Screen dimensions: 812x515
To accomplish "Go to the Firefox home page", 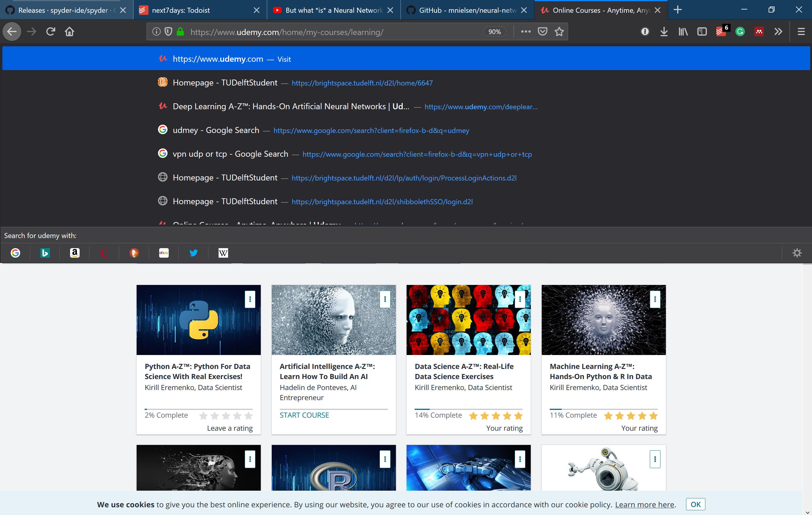I will click(x=69, y=32).
